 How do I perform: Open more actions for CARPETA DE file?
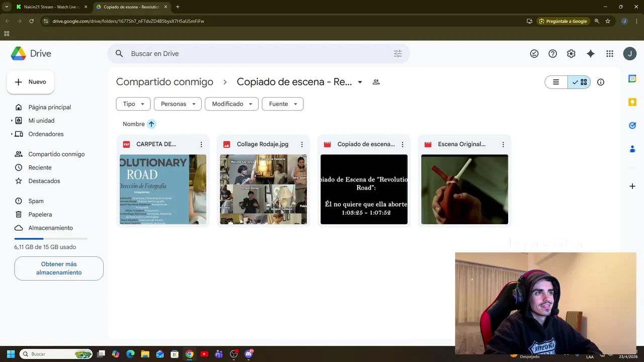point(201,144)
